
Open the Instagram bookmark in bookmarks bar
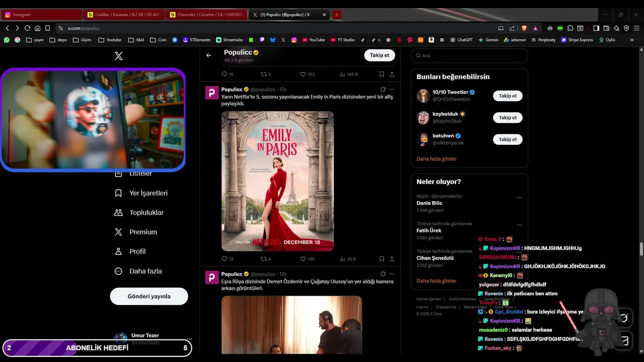tap(294, 40)
